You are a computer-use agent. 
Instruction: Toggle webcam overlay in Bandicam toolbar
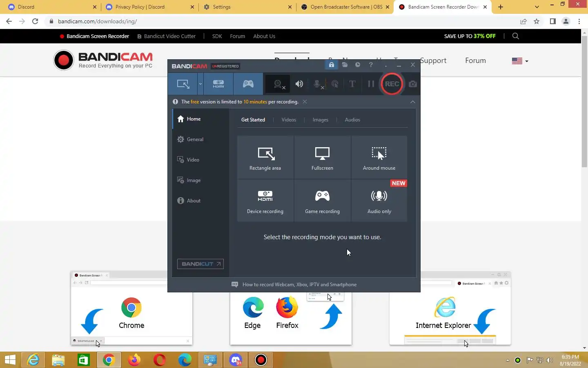coord(278,84)
